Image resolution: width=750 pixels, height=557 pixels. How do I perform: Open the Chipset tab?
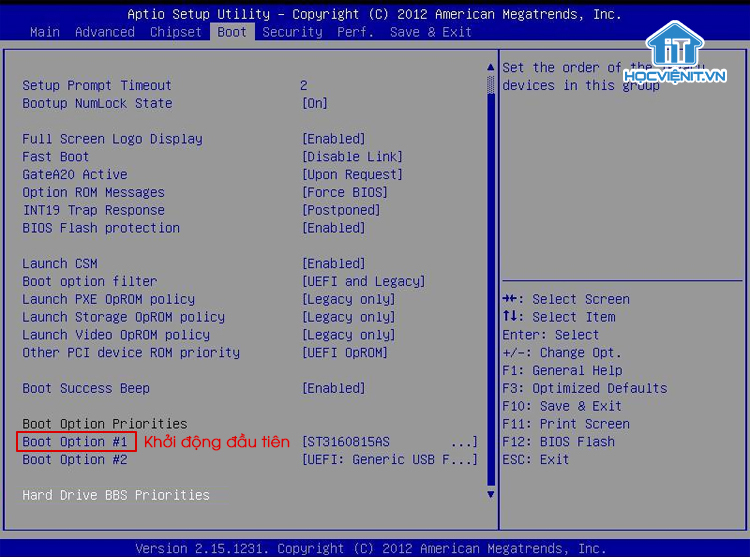pyautogui.click(x=176, y=32)
